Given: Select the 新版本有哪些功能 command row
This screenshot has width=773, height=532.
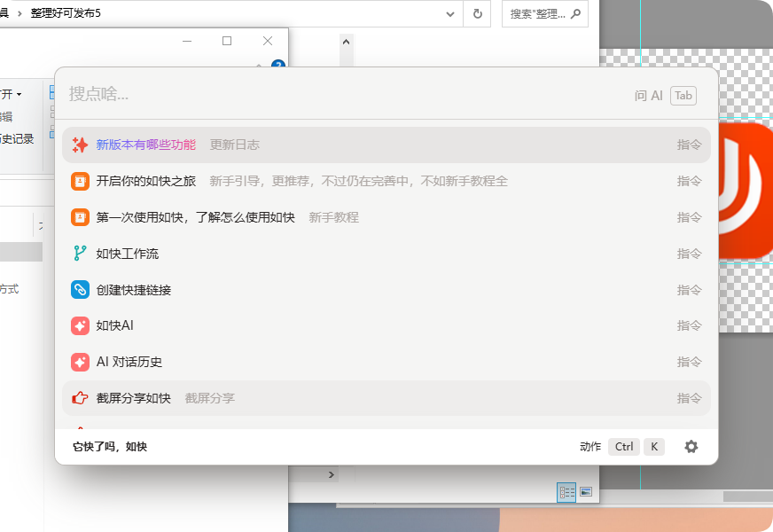Looking at the screenshot, I should click(x=386, y=145).
